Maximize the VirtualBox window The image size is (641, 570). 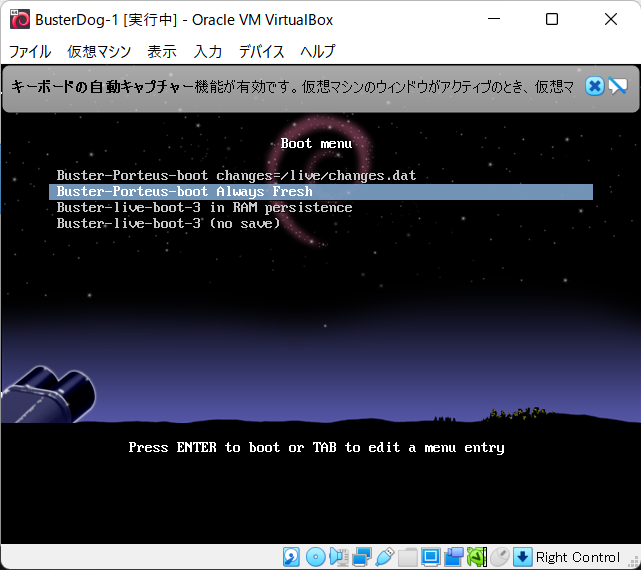(x=552, y=19)
